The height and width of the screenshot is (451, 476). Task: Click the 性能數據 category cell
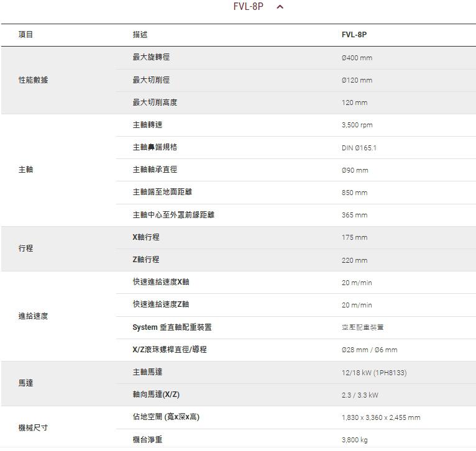[33, 80]
